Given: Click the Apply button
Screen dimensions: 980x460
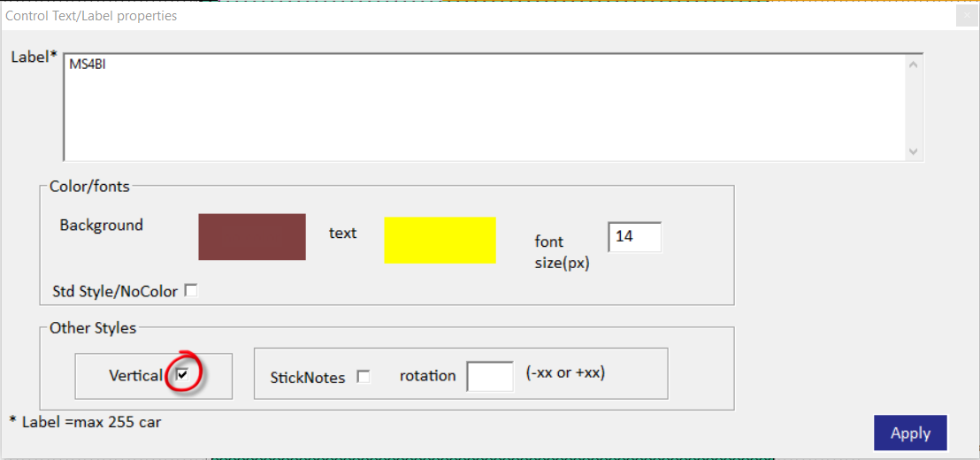Looking at the screenshot, I should click(x=911, y=433).
